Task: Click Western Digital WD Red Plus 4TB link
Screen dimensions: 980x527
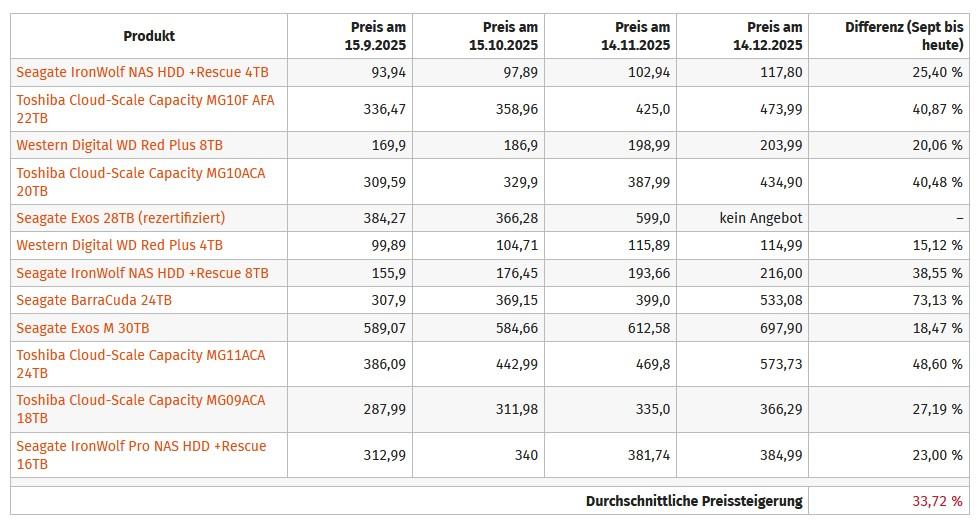Action: tap(119, 245)
